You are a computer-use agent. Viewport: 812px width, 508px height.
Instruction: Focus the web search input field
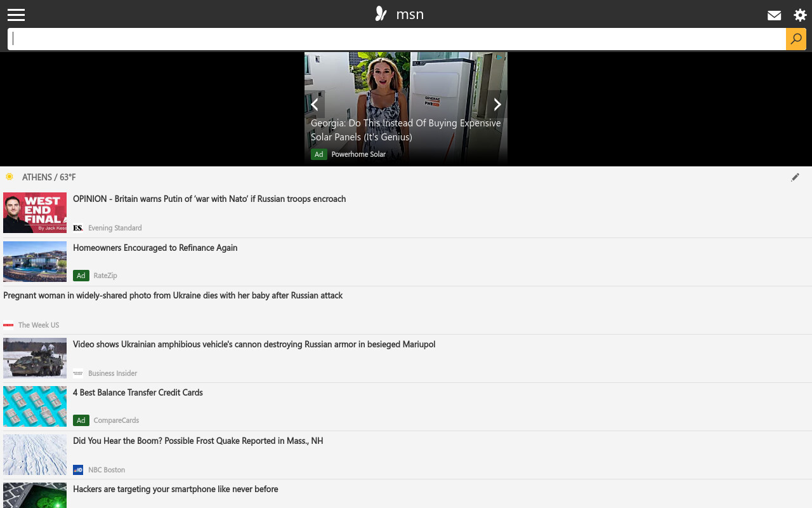396,39
